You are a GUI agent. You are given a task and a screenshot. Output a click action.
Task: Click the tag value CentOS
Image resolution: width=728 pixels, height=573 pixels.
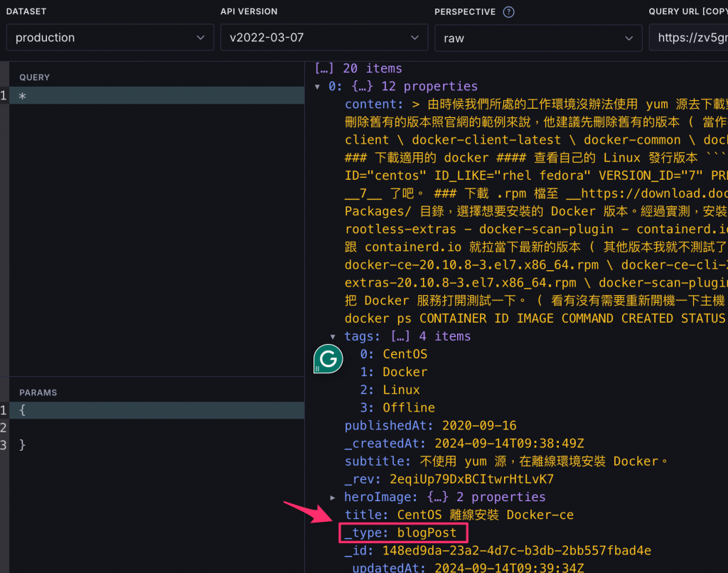pyautogui.click(x=405, y=354)
